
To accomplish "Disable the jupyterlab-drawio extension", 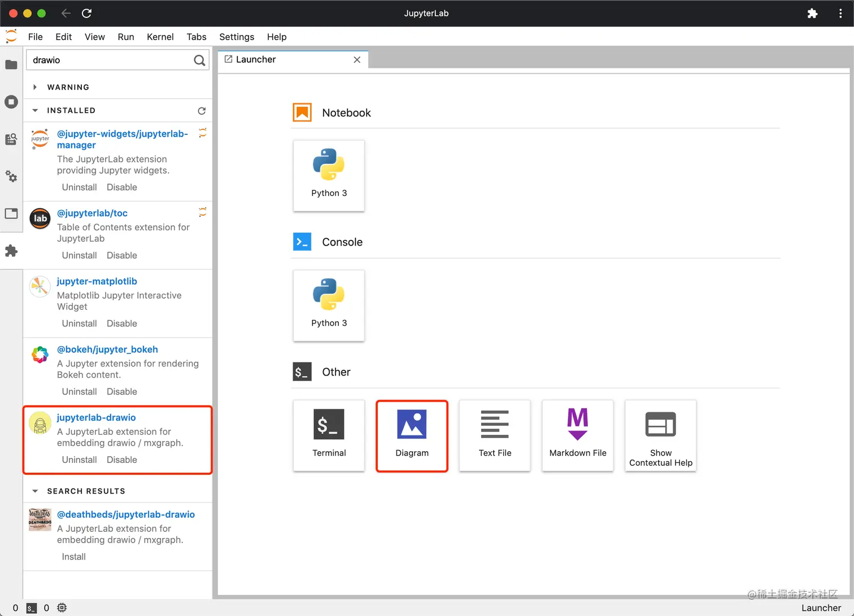I will (x=122, y=460).
